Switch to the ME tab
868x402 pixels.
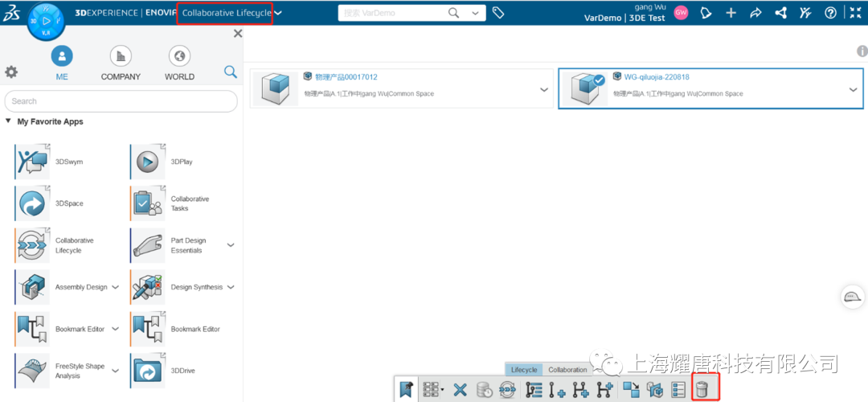coord(62,64)
